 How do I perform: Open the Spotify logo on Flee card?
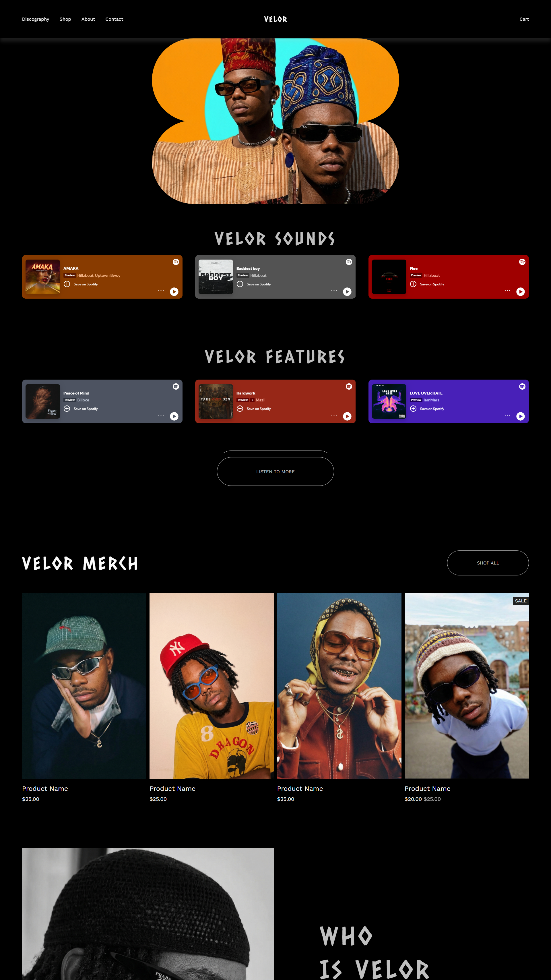522,262
